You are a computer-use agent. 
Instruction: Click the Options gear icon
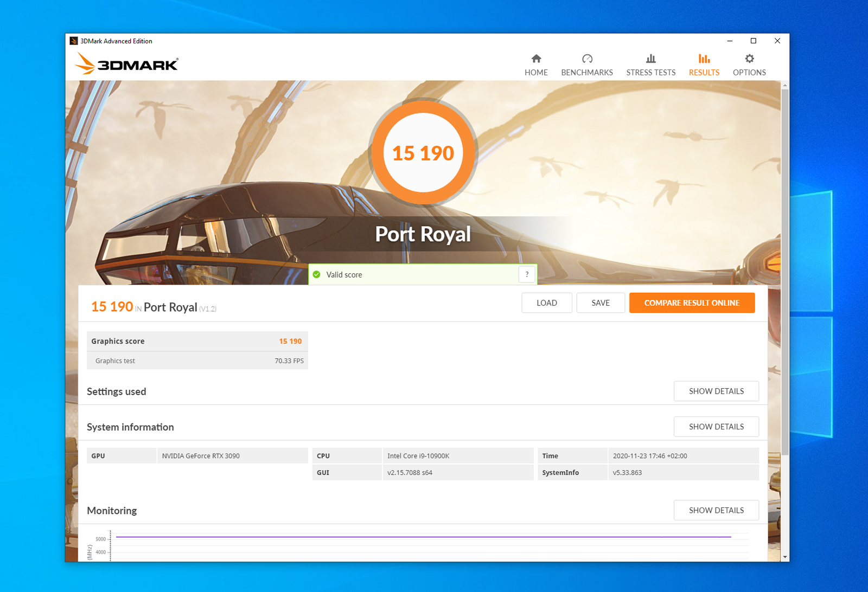pos(749,59)
